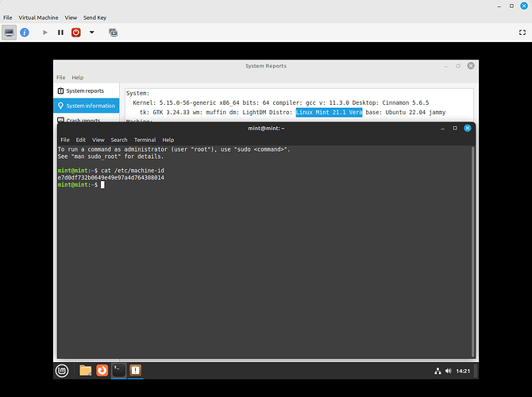Switch to System Reports taskbar icon

pos(135,370)
